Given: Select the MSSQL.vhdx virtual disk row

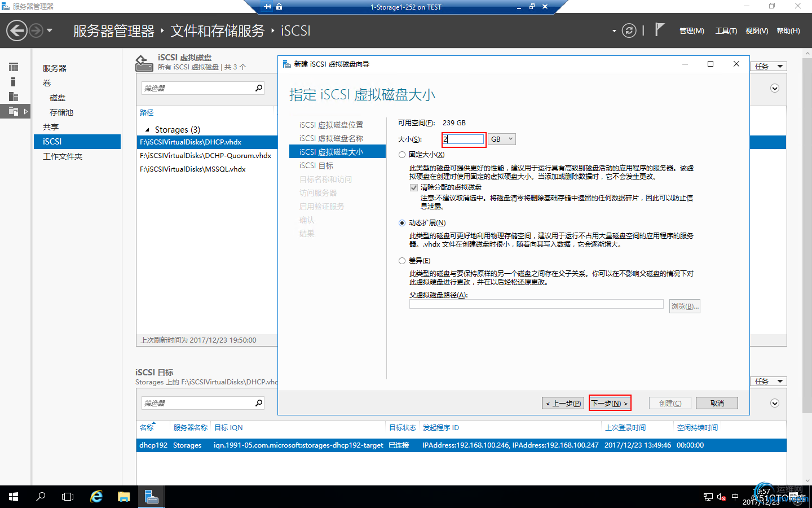Looking at the screenshot, I should [x=206, y=169].
